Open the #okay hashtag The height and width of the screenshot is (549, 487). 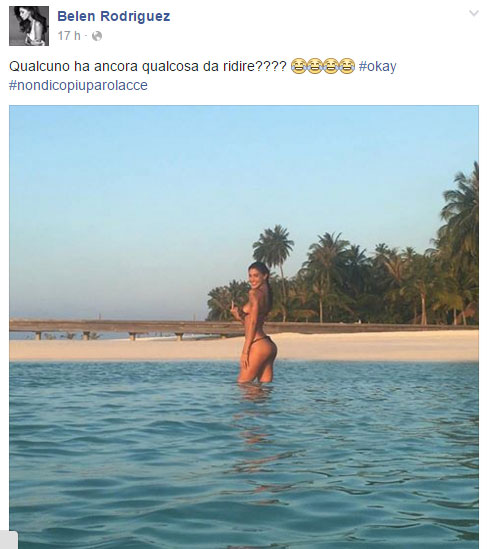(377, 66)
